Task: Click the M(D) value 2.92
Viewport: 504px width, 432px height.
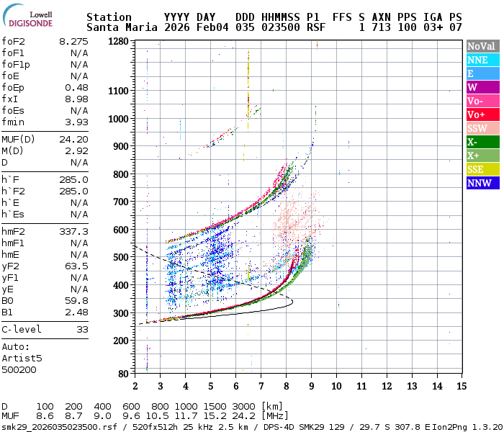Action: [76, 150]
